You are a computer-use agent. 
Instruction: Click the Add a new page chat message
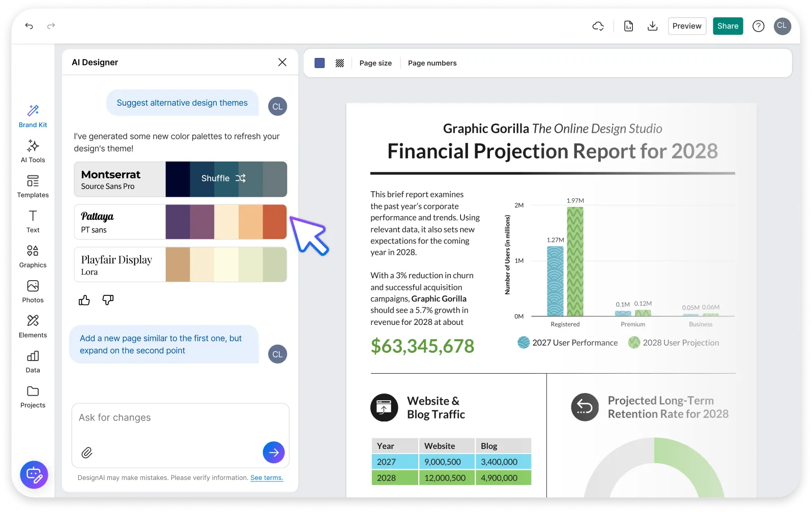tap(164, 345)
